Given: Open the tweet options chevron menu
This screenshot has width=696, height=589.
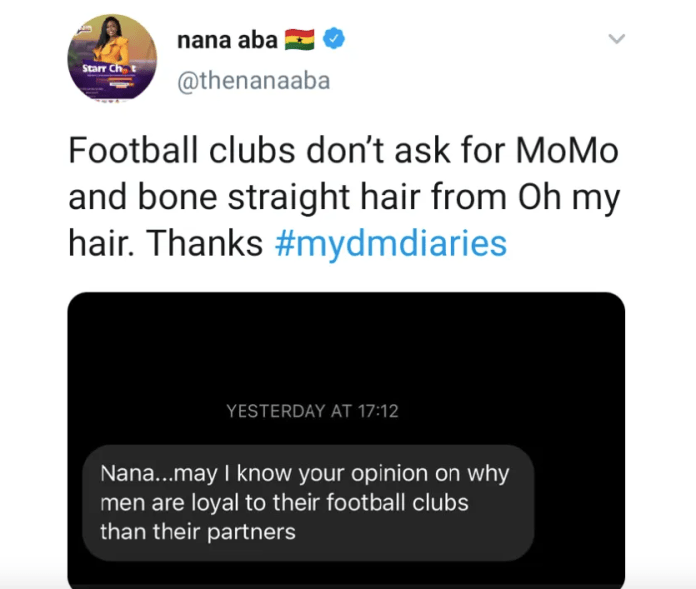Looking at the screenshot, I should coord(617,39).
